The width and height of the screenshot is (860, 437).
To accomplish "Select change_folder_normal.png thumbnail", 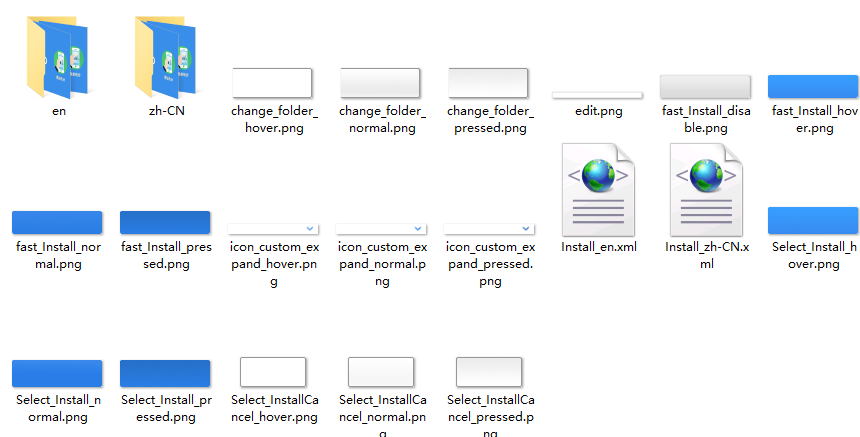I will 380,83.
